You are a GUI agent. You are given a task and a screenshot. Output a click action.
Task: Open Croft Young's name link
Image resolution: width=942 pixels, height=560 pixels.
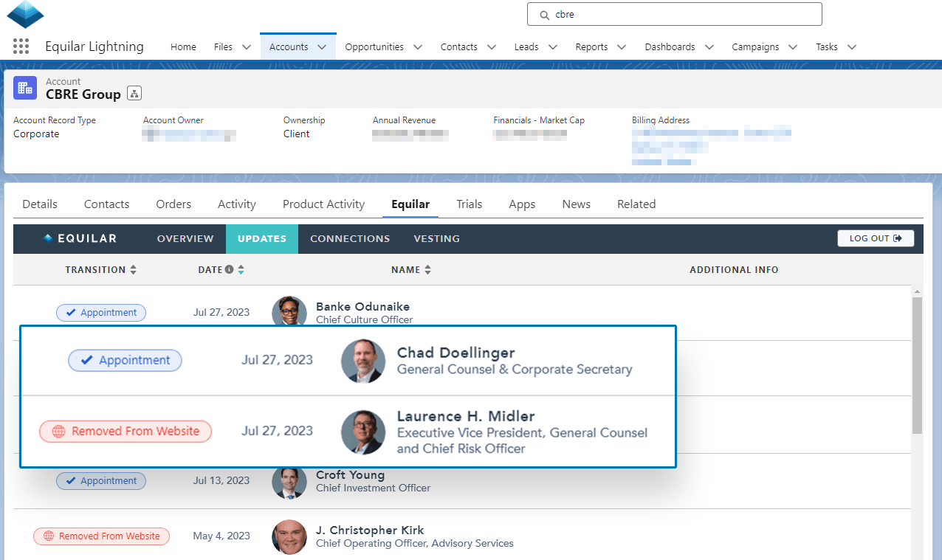350,474
